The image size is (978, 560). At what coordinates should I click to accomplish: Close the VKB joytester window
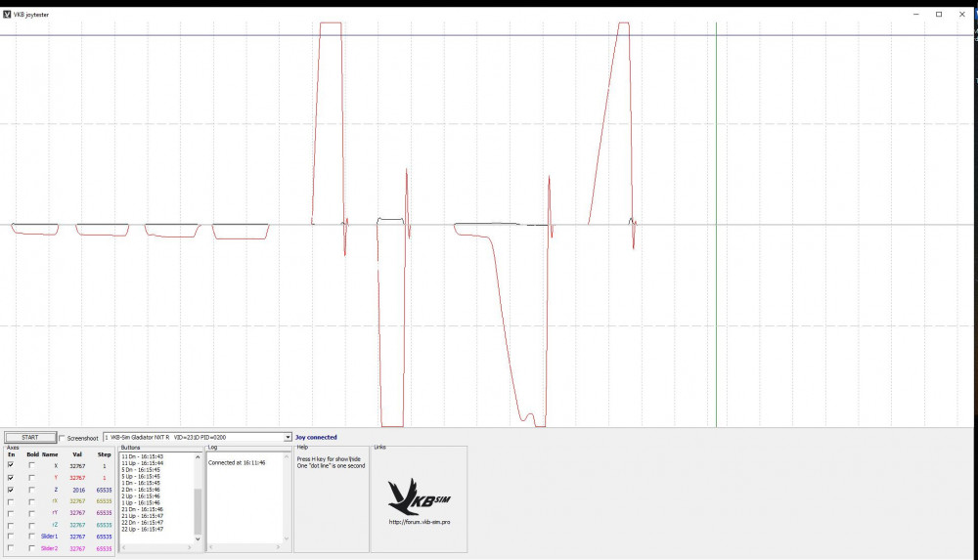(961, 15)
